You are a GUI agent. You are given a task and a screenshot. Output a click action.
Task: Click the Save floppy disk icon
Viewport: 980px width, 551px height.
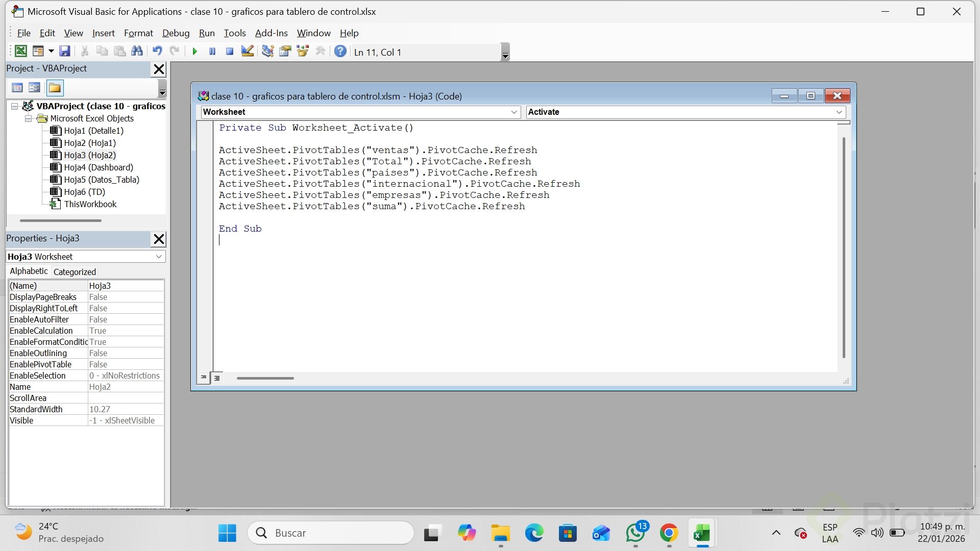(x=64, y=52)
